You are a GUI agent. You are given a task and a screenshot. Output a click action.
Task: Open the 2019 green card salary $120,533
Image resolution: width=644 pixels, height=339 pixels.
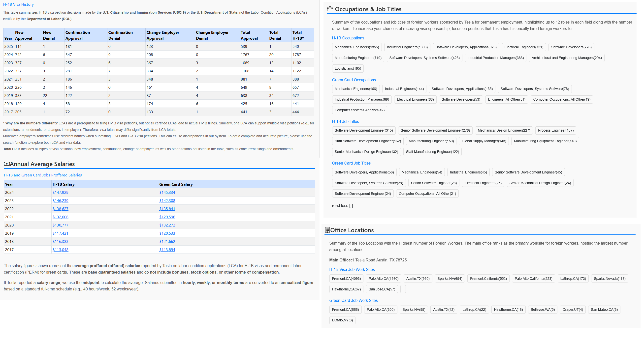(167, 233)
